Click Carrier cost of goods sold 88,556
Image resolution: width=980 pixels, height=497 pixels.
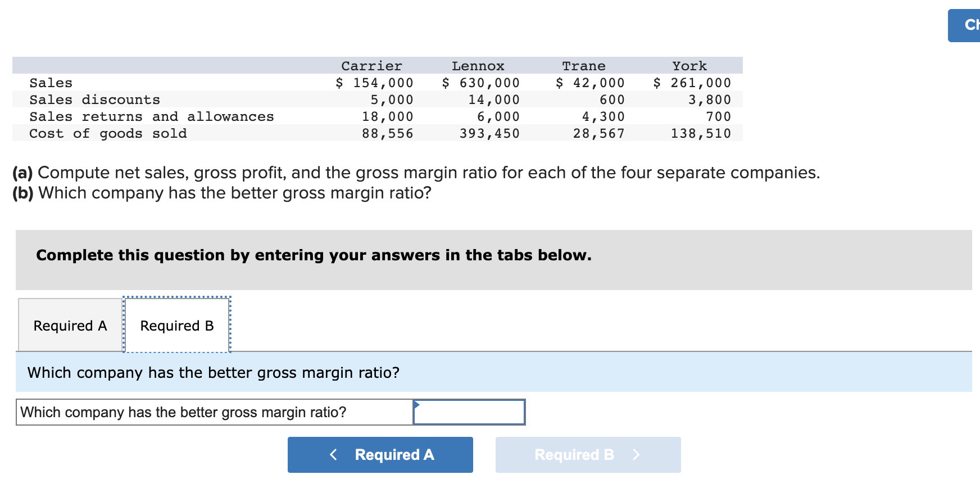point(388,133)
